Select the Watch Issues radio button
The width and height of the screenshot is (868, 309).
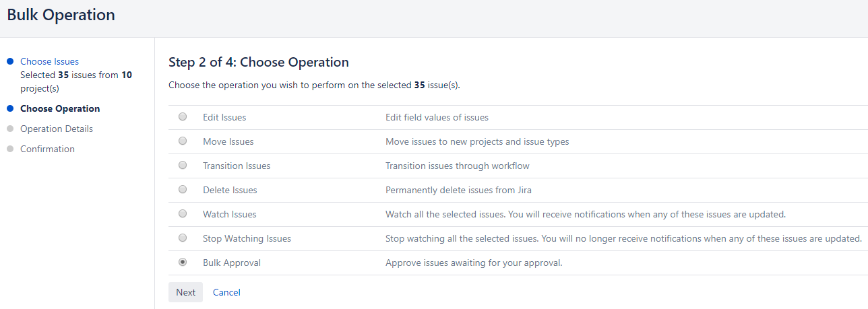click(x=183, y=214)
